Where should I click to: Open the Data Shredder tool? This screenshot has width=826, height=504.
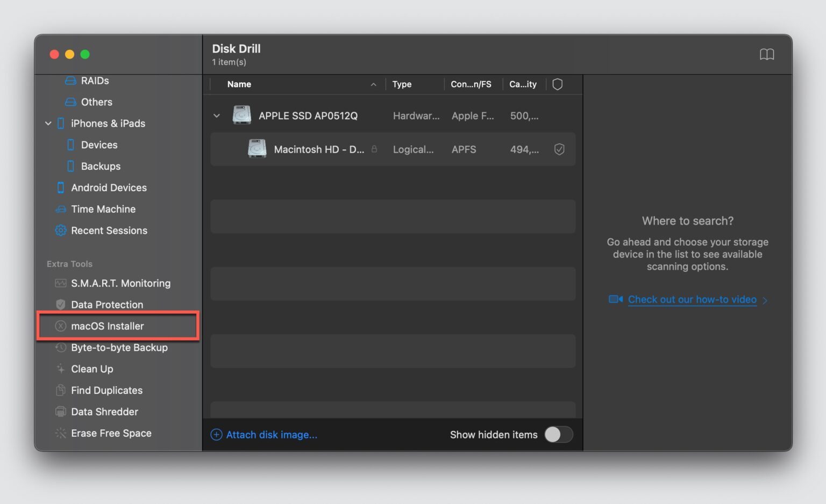point(104,412)
